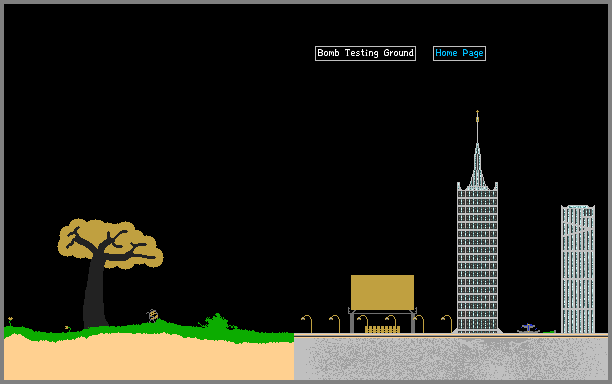Image resolution: width=612 pixels, height=384 pixels.
Task: Click the gray concrete ground
Action: pyautogui.click(x=451, y=358)
